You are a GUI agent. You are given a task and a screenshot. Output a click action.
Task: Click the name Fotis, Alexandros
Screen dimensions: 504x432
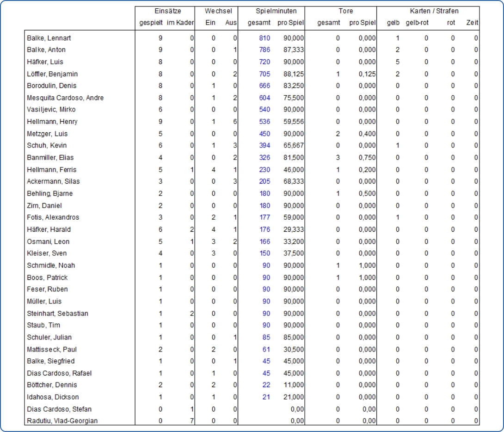click(53, 217)
